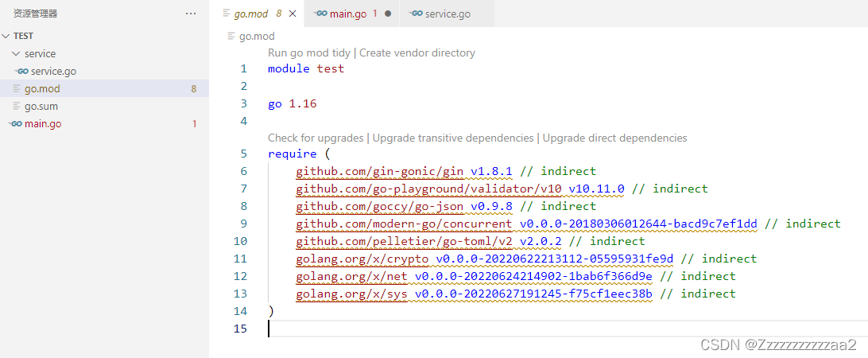
Task: Click the version v0.9.8
Action: (491, 206)
